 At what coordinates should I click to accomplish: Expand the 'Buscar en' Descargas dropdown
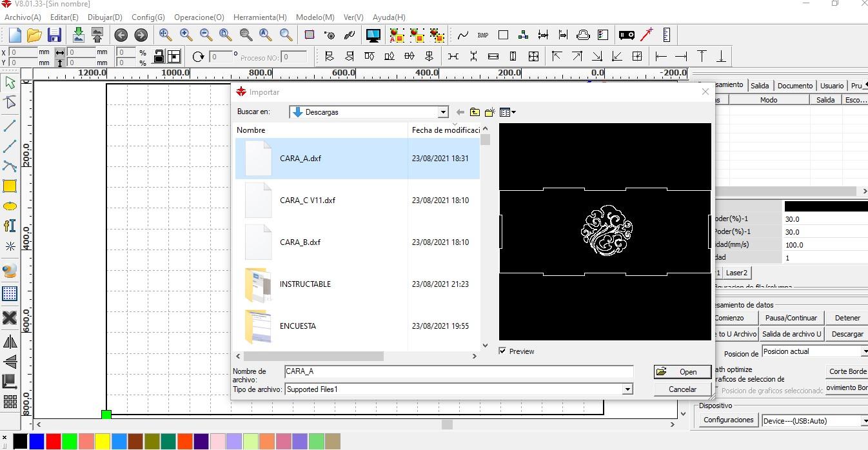tap(443, 112)
